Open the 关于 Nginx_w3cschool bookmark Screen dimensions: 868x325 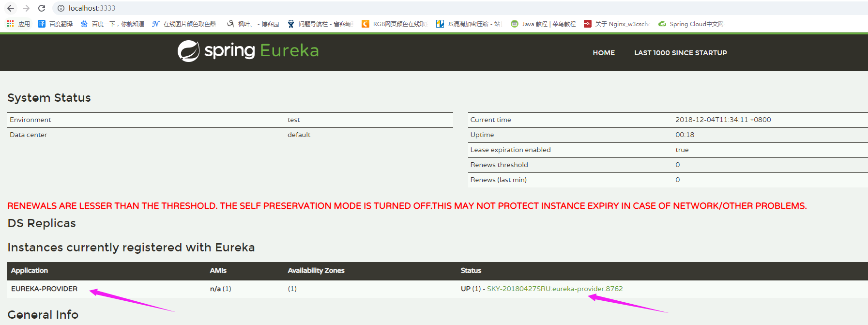pyautogui.click(x=616, y=24)
